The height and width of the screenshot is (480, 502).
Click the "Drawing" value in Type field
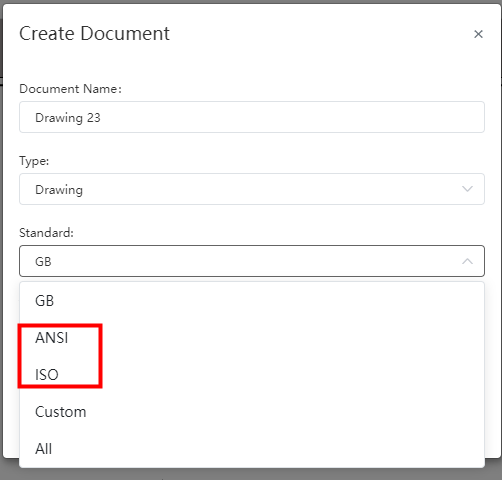coord(59,190)
